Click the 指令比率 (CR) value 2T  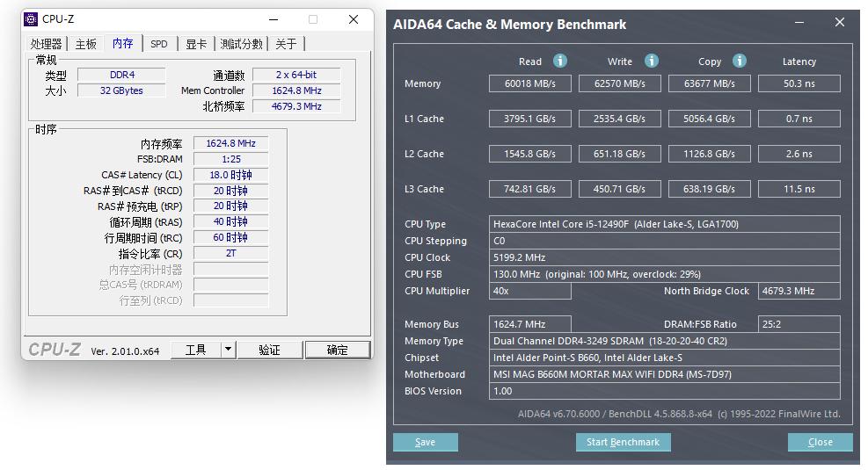pos(230,254)
